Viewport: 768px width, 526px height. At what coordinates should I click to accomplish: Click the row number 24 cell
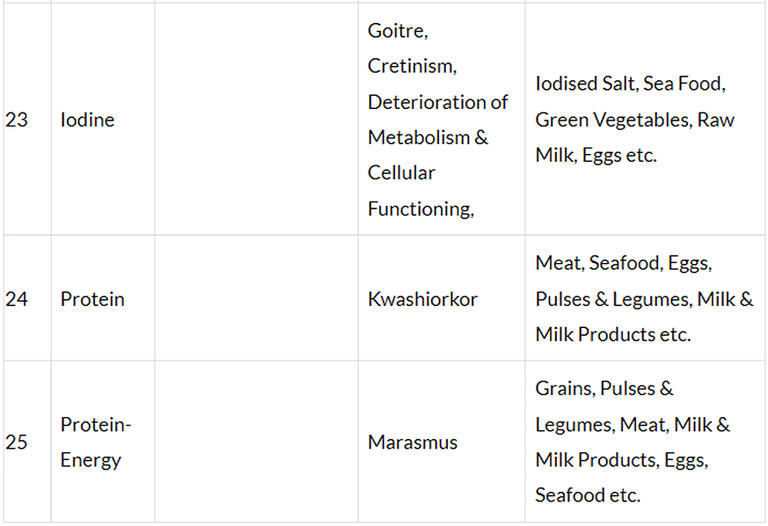point(17,299)
